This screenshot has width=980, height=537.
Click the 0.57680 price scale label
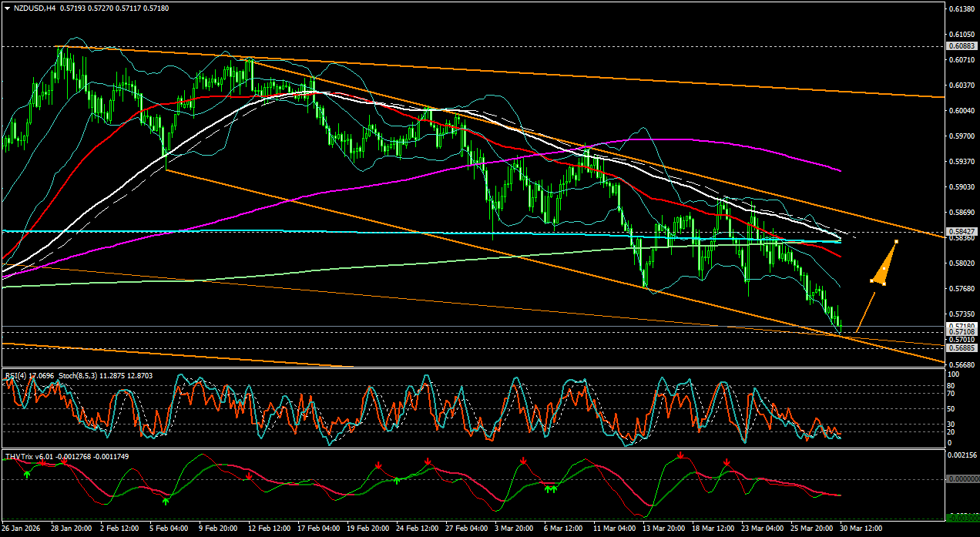(962, 289)
